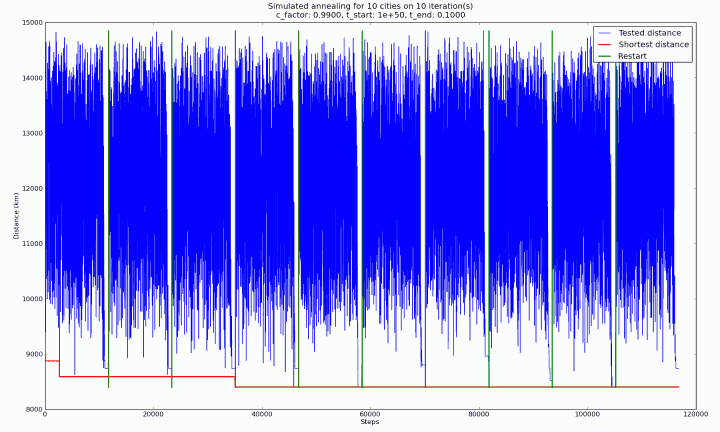Click the 14000 y-axis tick label
The image size is (720, 432).
(x=33, y=78)
